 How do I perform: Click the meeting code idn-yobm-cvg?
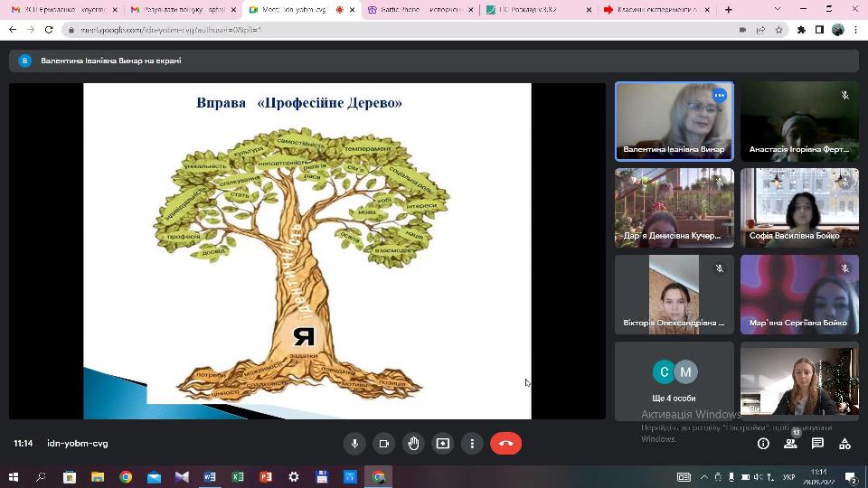click(x=78, y=443)
